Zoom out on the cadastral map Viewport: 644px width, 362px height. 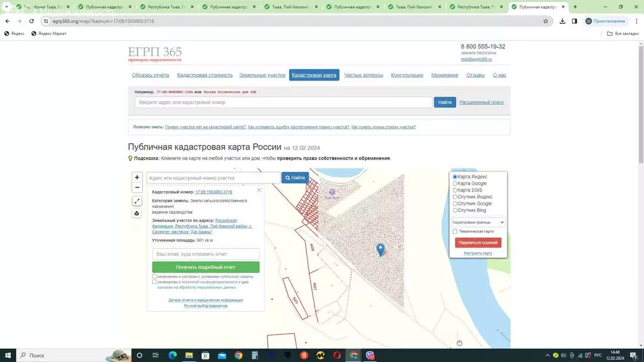click(136, 187)
